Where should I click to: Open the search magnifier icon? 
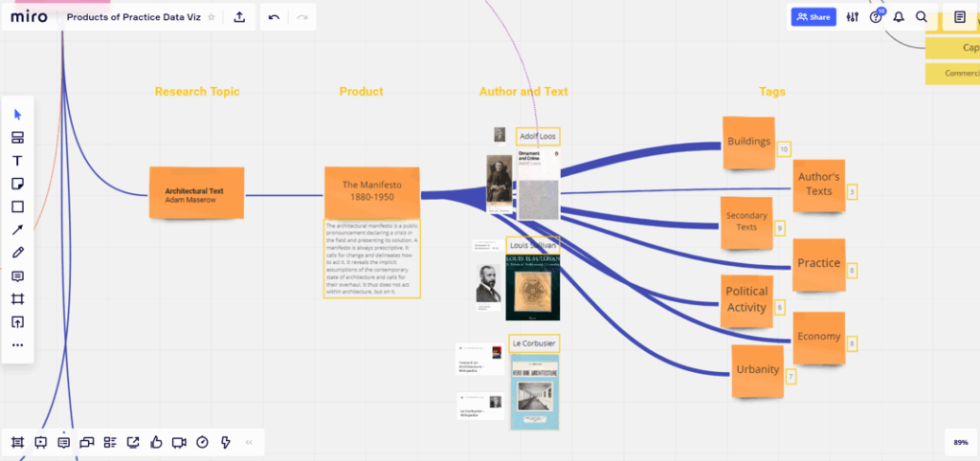tap(922, 16)
